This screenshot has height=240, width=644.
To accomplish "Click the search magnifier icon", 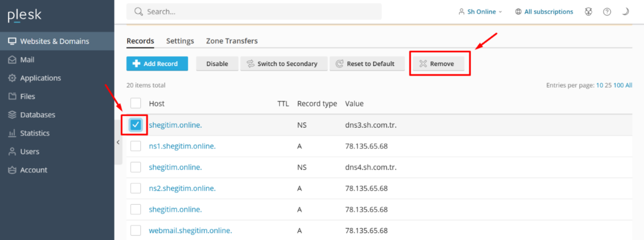I will click(139, 11).
